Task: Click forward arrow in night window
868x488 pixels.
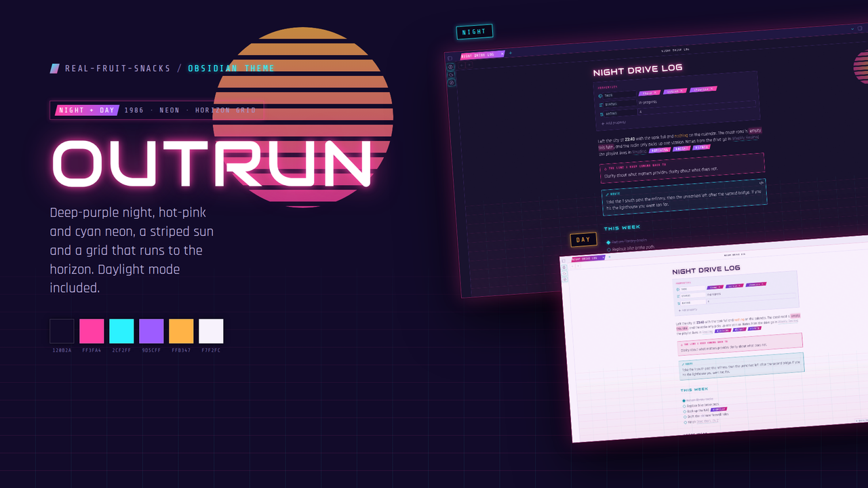Action: pos(469,65)
